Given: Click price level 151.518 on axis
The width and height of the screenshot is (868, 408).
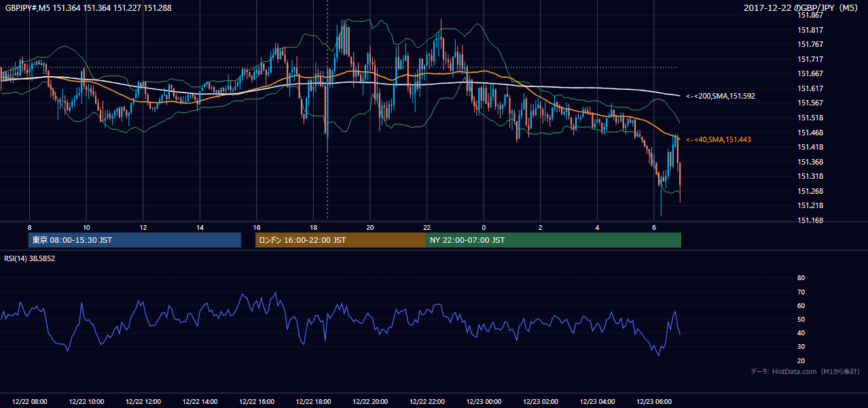Looking at the screenshot, I should click(810, 118).
